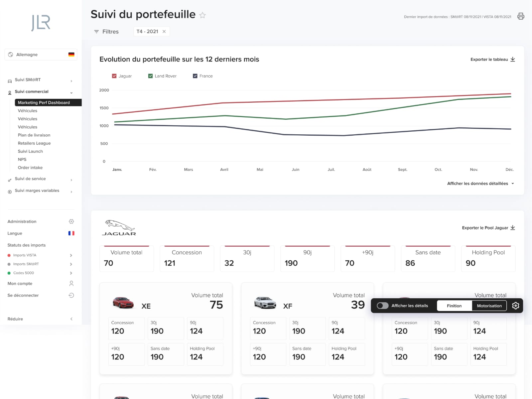Click Se déconnecter link

23,295
